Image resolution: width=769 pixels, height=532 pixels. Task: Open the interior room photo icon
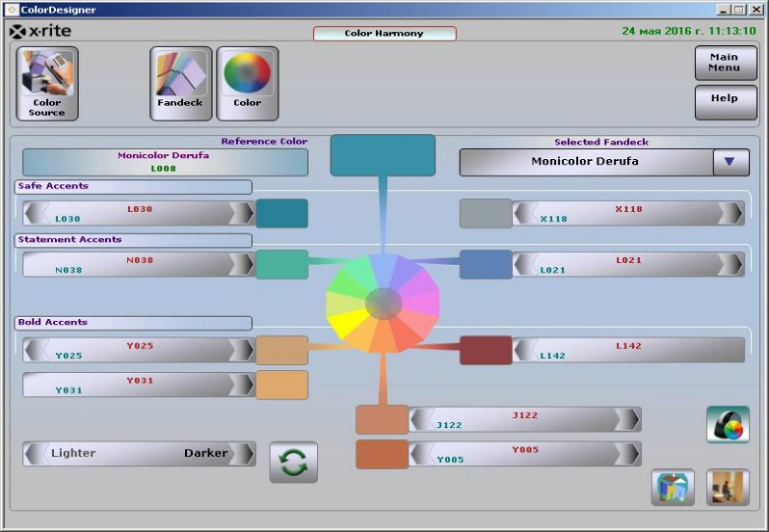pyautogui.click(x=728, y=488)
